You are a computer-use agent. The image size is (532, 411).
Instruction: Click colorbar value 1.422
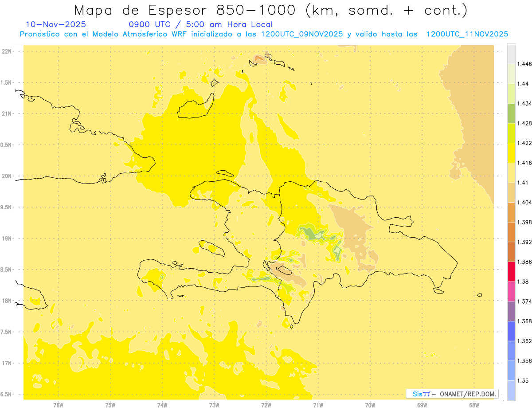click(524, 143)
